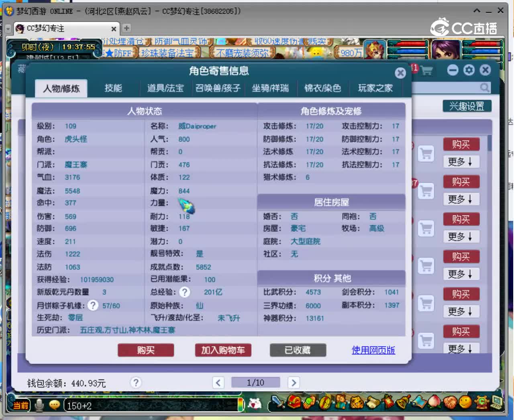Go to the 锦衣/染色 tab
The width and height of the screenshot is (514, 420).
tap(322, 88)
